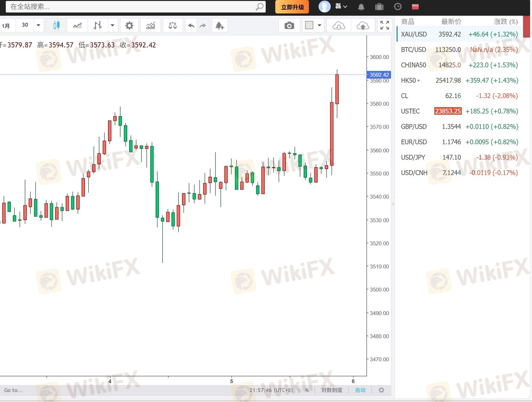Open the briefcase icon in top bar
This screenshot has height=402, width=532.
pyautogui.click(x=379, y=7)
